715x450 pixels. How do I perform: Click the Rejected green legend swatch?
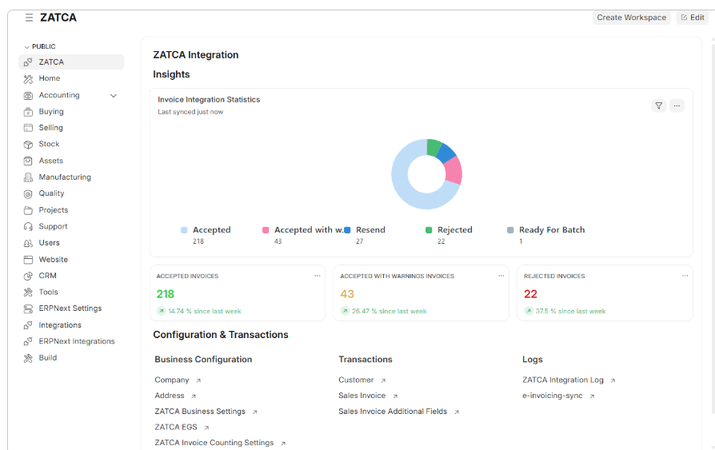tap(429, 230)
